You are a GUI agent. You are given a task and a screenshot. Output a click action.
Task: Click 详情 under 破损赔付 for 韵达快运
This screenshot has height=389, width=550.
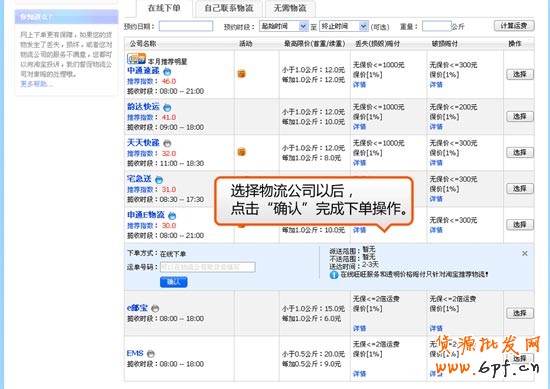tap(436, 127)
